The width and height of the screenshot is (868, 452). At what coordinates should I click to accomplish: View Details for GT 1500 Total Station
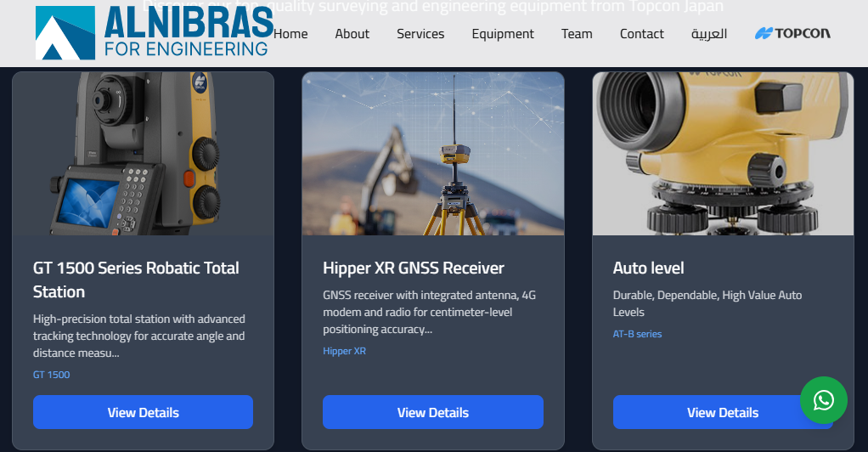tap(143, 412)
